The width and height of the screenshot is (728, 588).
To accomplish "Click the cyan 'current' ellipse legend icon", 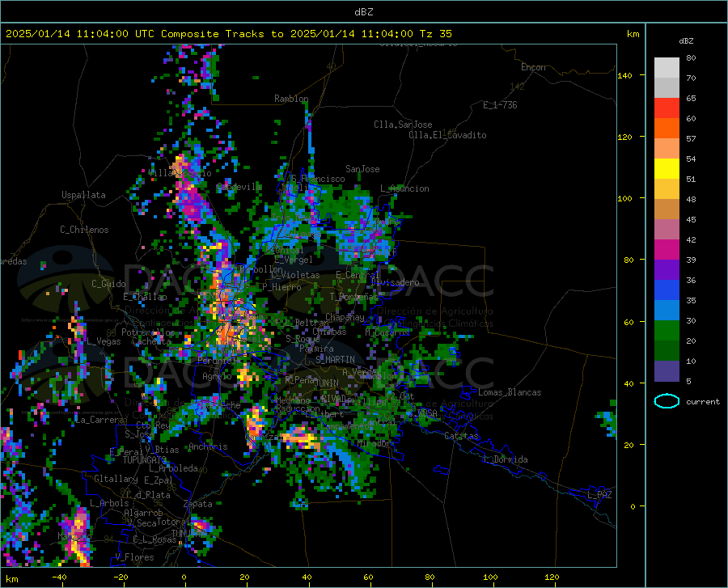I will pyautogui.click(x=667, y=401).
